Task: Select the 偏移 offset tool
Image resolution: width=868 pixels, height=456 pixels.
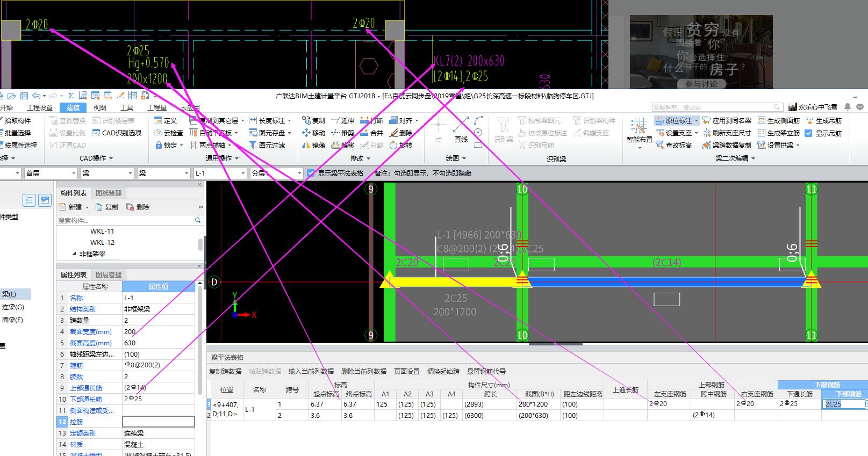Action: pyautogui.click(x=342, y=145)
